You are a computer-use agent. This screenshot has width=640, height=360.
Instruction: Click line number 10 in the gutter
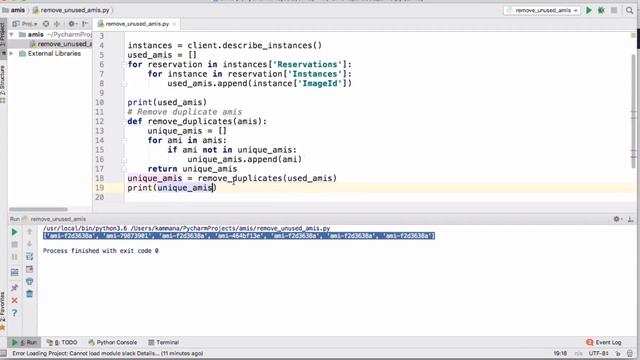(99, 102)
